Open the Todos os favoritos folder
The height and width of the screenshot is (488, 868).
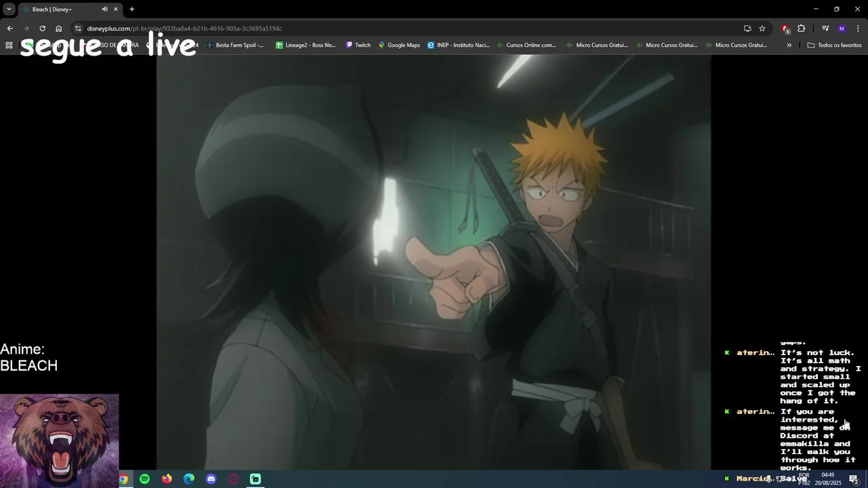pos(834,45)
